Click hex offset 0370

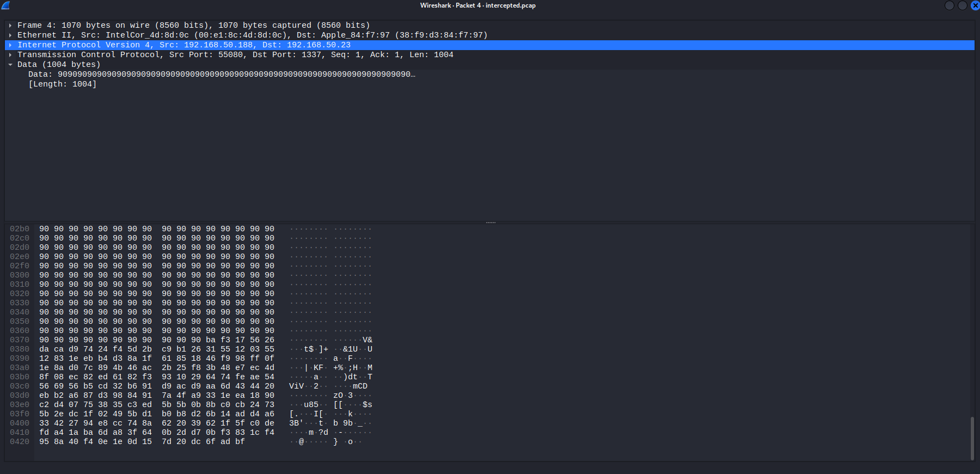click(20, 340)
